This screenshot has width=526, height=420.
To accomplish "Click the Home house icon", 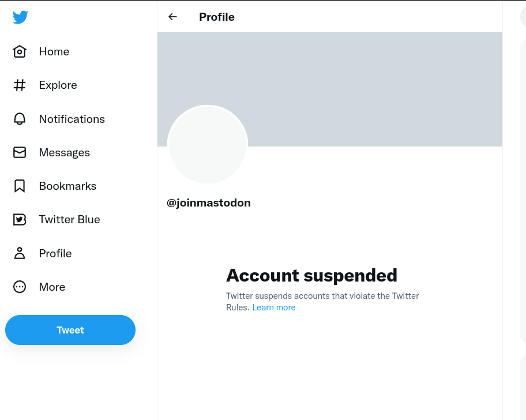I will coord(20,52).
